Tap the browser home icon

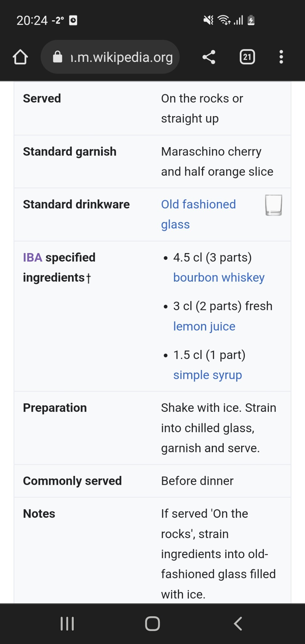(20, 57)
